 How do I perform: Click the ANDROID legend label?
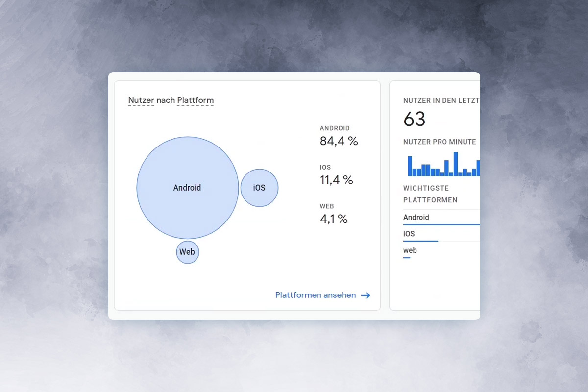(x=335, y=128)
